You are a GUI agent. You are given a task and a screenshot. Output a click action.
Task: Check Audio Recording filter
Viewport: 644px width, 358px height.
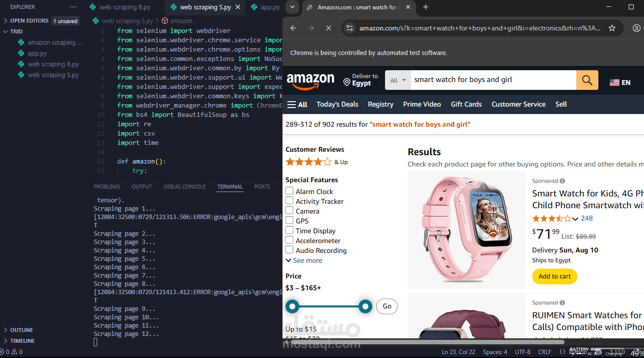point(289,250)
